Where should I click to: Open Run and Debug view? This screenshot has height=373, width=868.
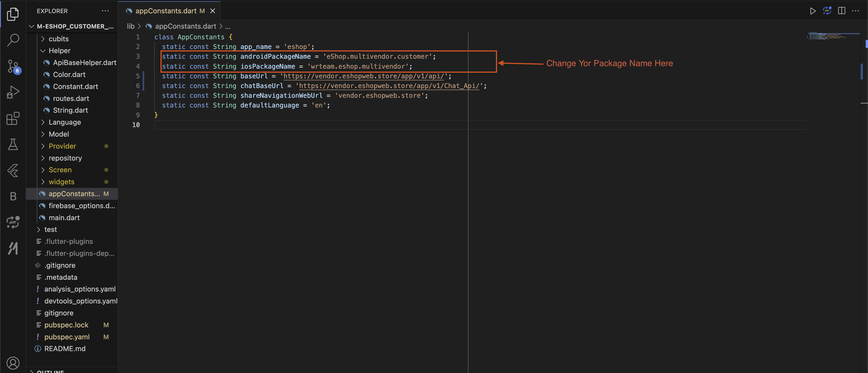(x=13, y=92)
